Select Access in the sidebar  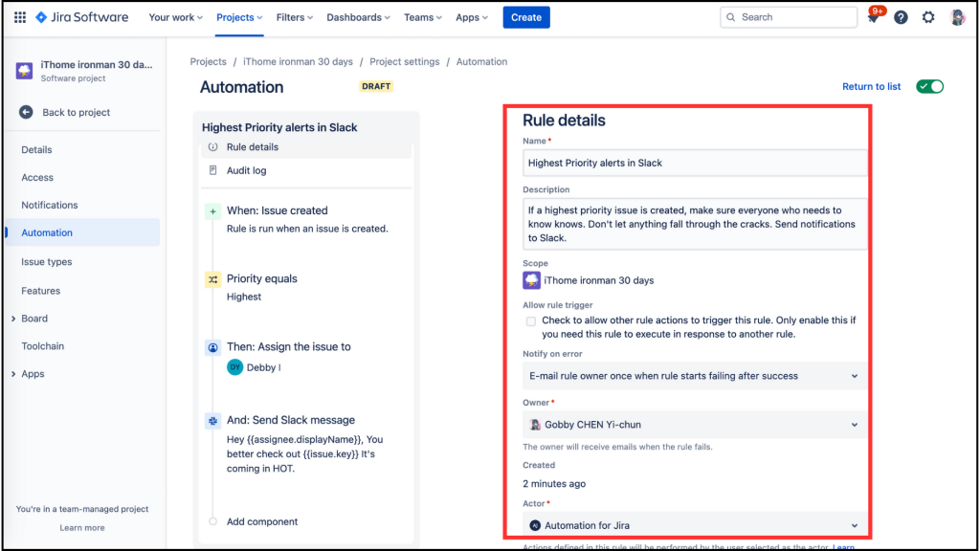37,177
